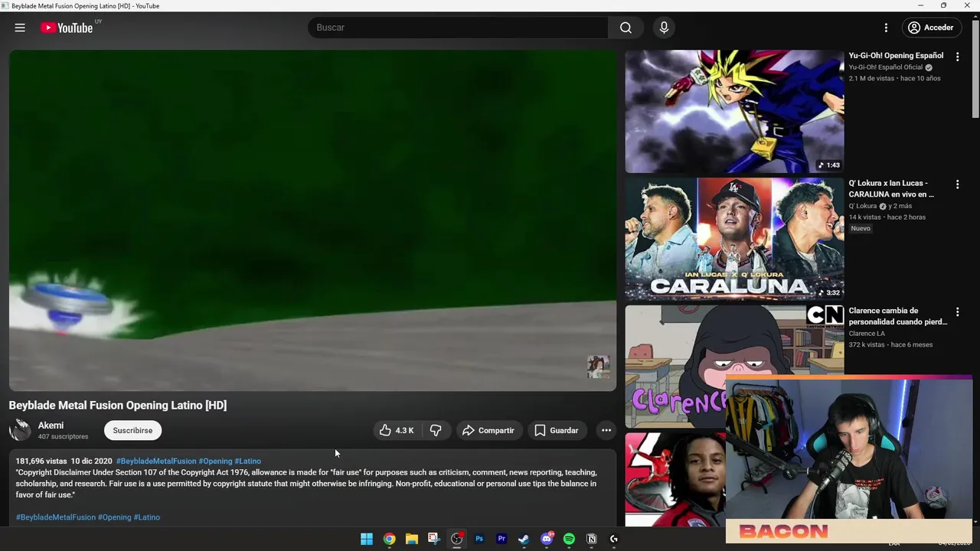Open title 'Q' Lokura x Ian Lucas - CARALUNA'
The height and width of the screenshot is (551, 980).
(891, 189)
